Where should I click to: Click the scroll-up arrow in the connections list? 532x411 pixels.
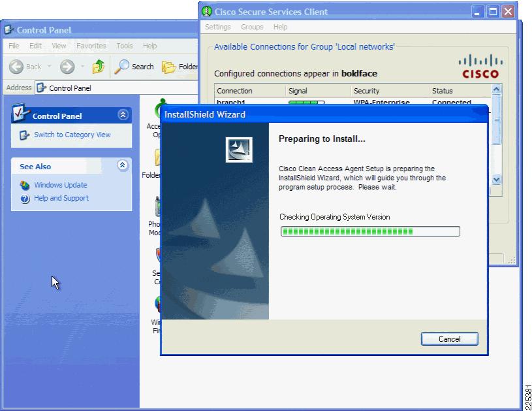pos(496,90)
